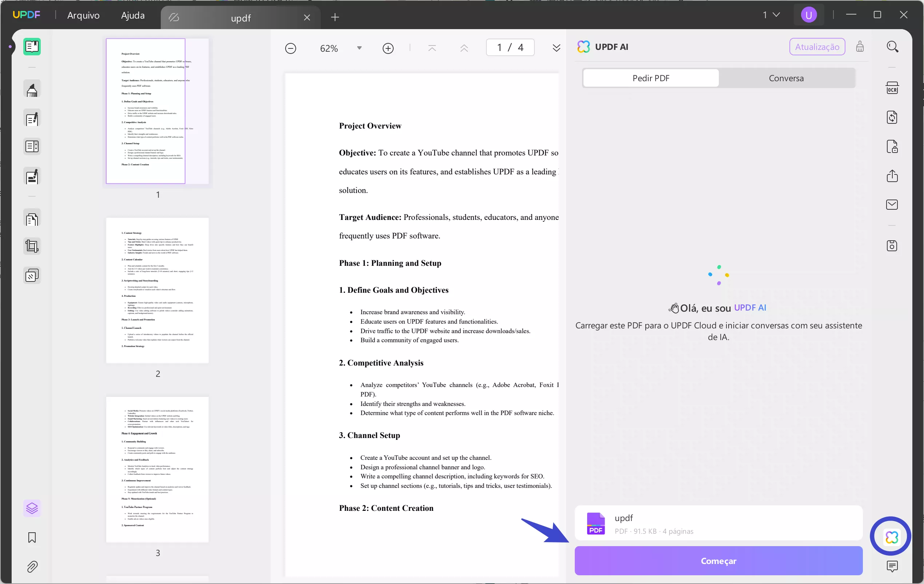Open the attachments paperclip panel
This screenshot has height=584, width=924.
pos(32,567)
